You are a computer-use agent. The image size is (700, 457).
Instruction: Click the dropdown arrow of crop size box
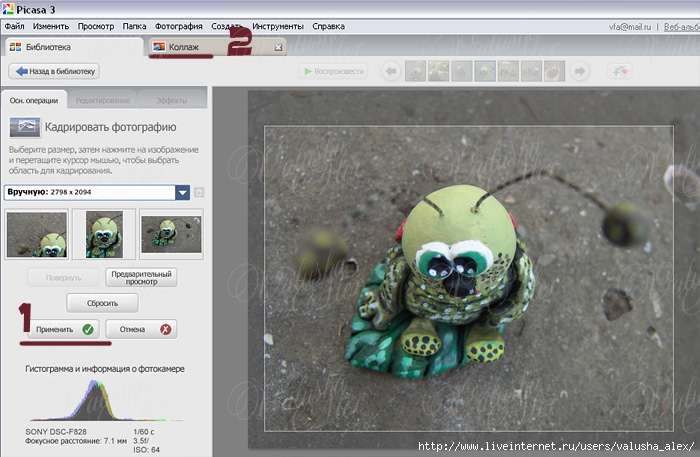tap(182, 193)
